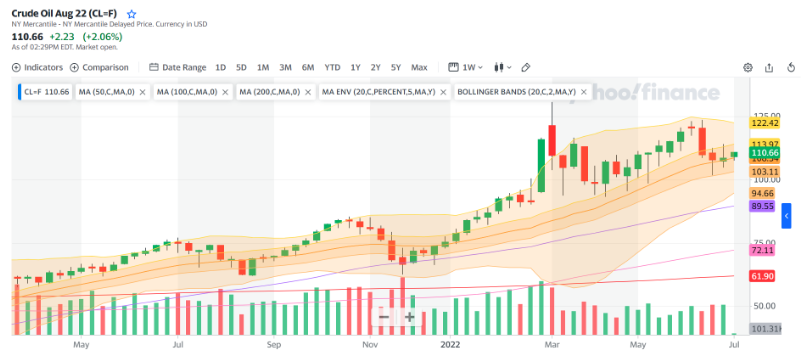Image resolution: width=802 pixels, height=362 pixels.
Task: Open the candlestick chart type dropdown
Action: tap(503, 67)
